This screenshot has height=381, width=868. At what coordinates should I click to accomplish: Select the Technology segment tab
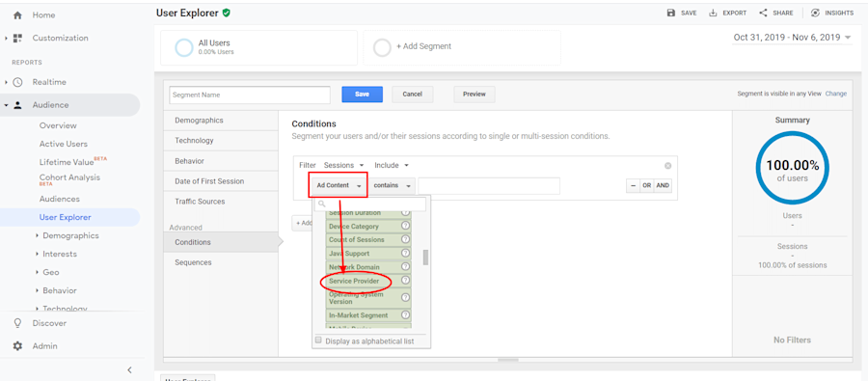click(221, 141)
